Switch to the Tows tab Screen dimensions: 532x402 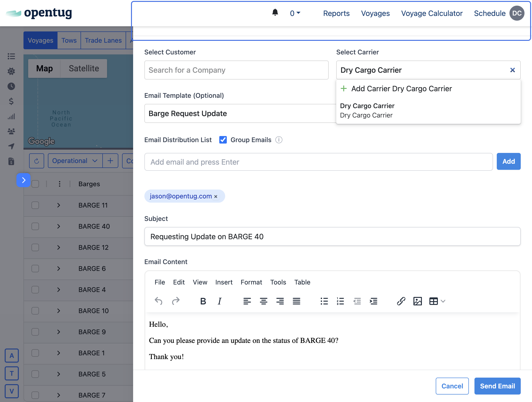tap(69, 40)
